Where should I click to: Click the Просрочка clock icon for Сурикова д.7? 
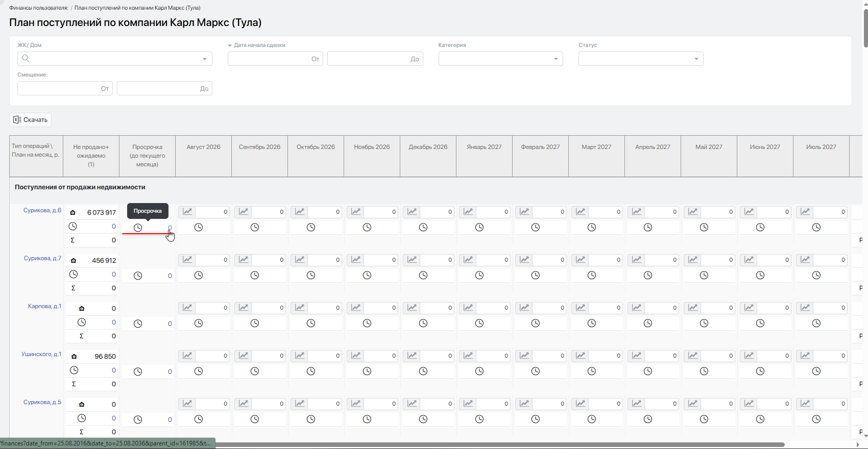click(138, 276)
